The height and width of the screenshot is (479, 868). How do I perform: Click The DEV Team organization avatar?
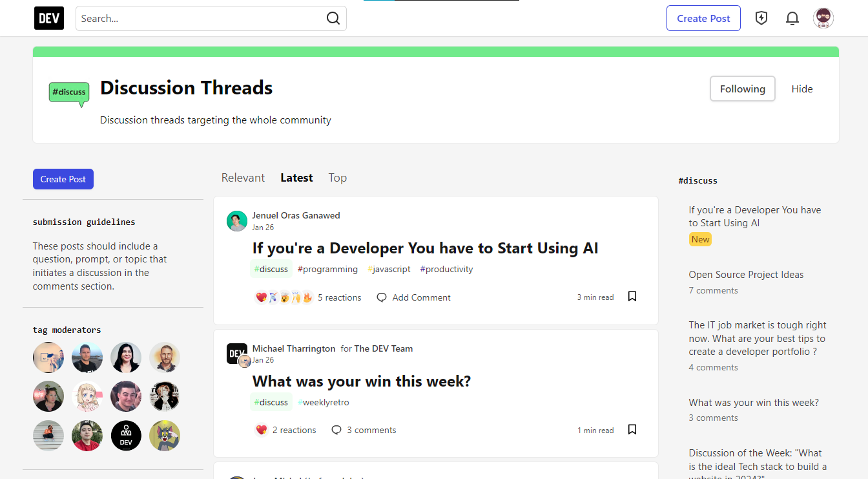pyautogui.click(x=237, y=354)
